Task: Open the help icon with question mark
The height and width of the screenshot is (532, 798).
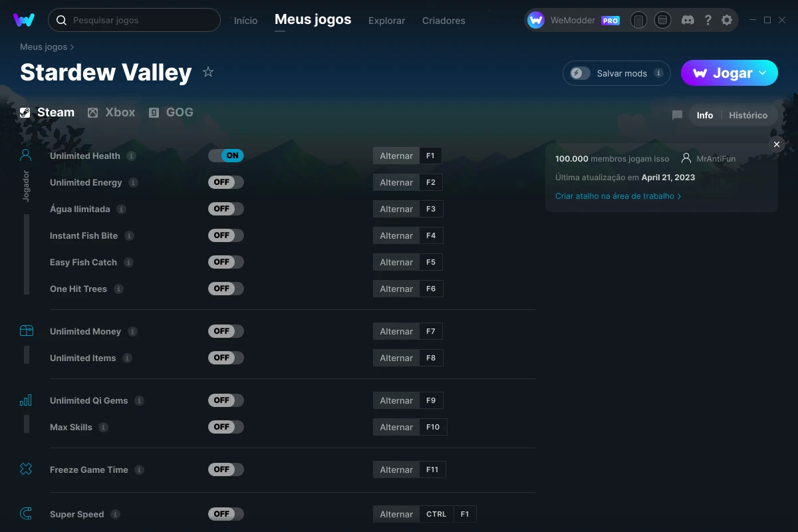Action: click(x=708, y=20)
